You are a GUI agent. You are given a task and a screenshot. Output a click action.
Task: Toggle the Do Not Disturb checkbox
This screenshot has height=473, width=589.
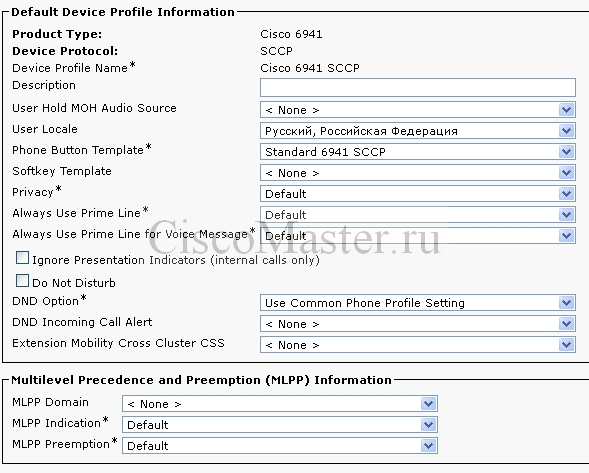[x=22, y=281]
